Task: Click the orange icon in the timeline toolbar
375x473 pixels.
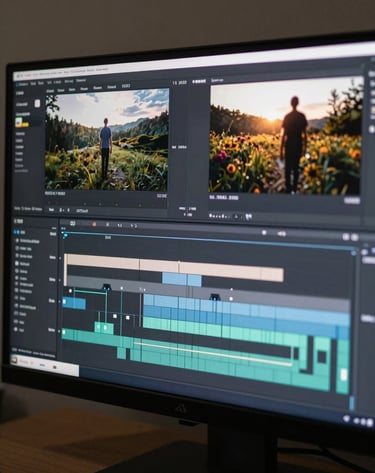Action: [94, 224]
